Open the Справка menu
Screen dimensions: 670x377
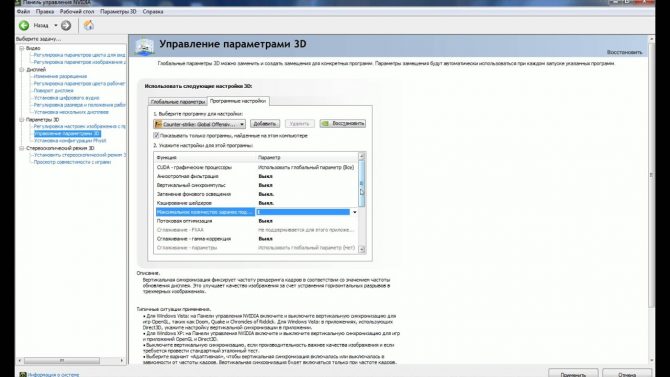(x=153, y=12)
